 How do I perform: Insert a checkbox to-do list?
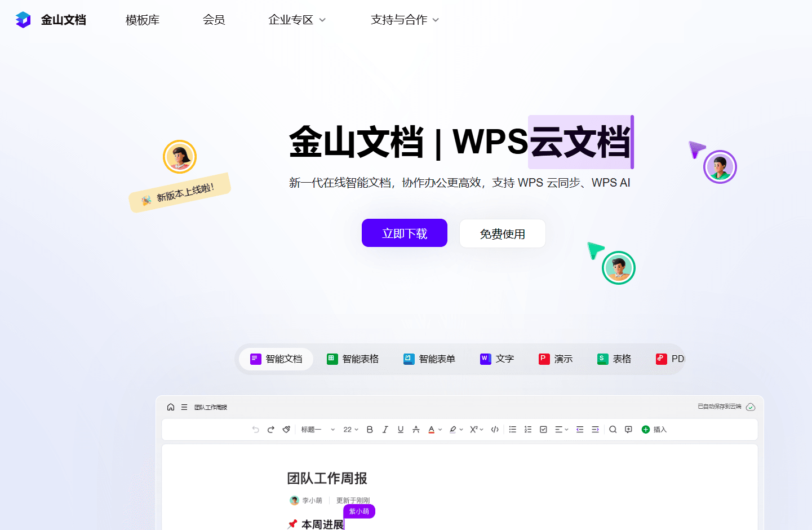click(543, 430)
